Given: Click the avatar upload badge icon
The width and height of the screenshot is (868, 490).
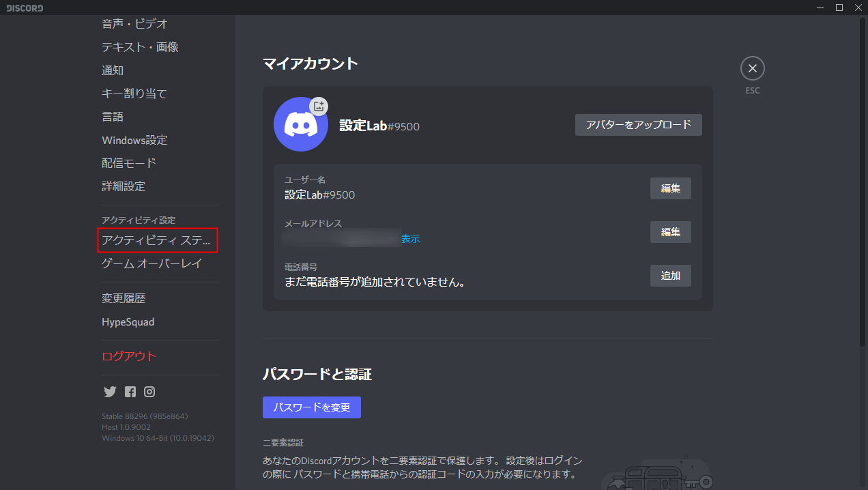Looking at the screenshot, I should pyautogui.click(x=319, y=106).
